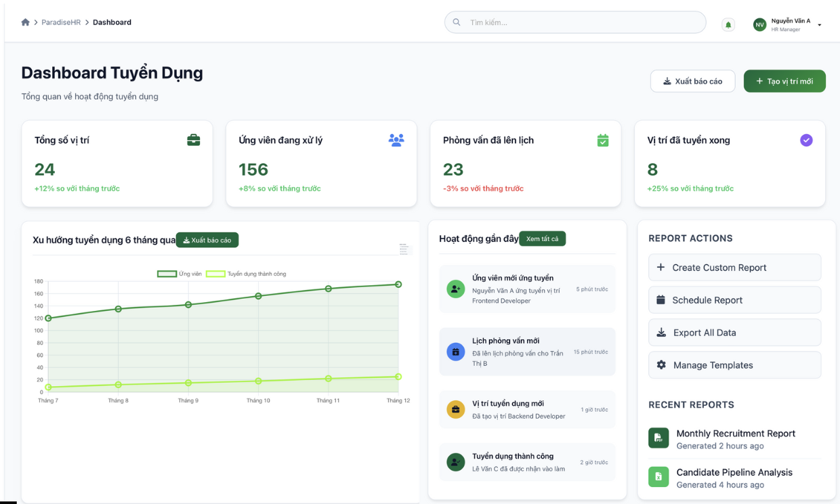Open Create Custom Report
The image size is (840, 504).
(x=734, y=268)
